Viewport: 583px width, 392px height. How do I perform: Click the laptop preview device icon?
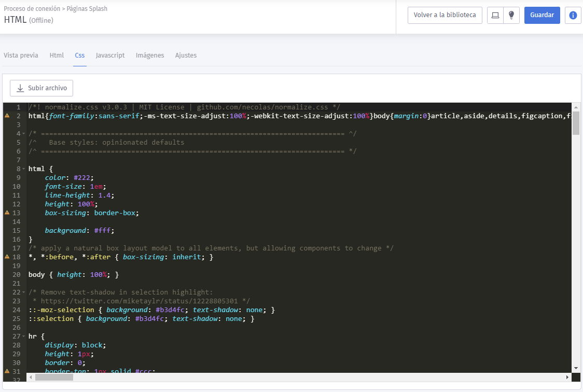pos(495,15)
